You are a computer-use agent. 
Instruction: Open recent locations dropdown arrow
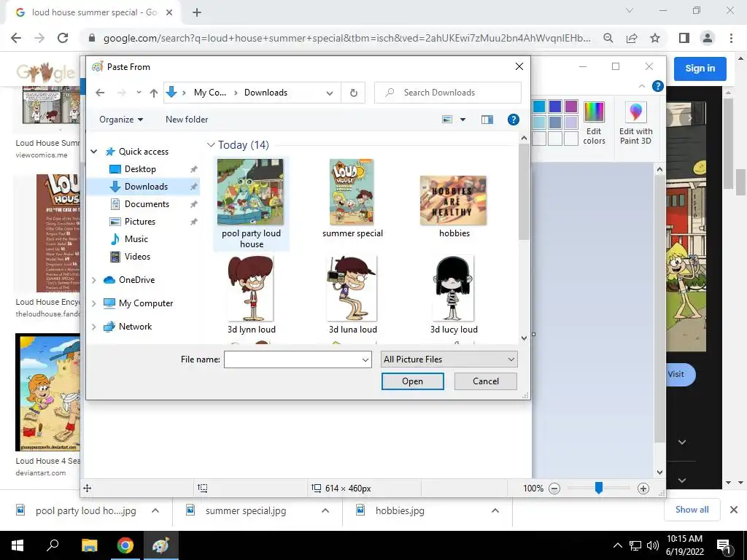[139, 93]
